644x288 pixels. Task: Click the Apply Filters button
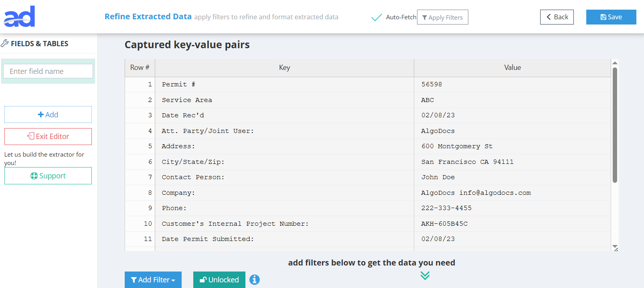click(x=443, y=17)
